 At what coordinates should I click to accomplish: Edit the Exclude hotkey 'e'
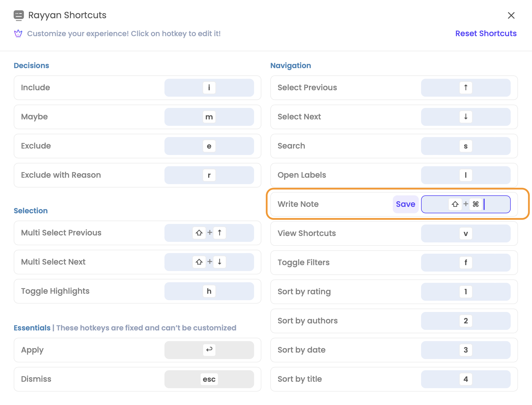click(209, 146)
